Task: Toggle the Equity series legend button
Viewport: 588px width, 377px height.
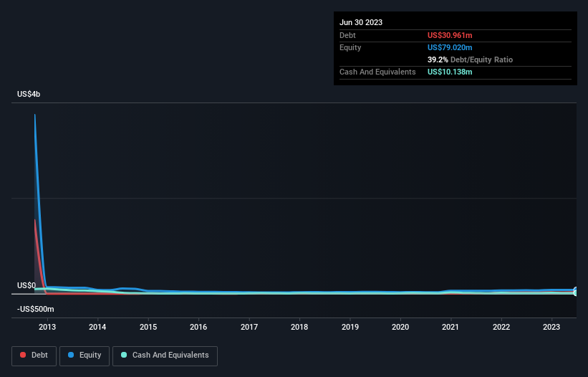Action: [85, 355]
